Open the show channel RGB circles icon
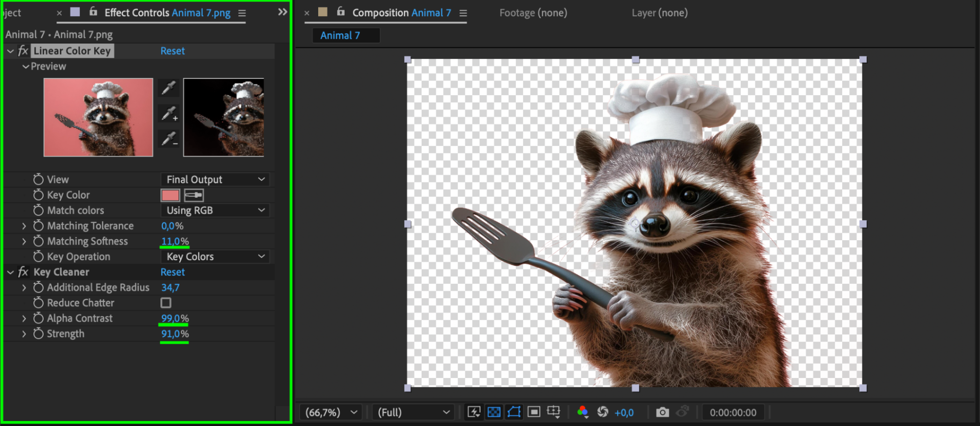Image resolution: width=980 pixels, height=426 pixels. tap(582, 412)
